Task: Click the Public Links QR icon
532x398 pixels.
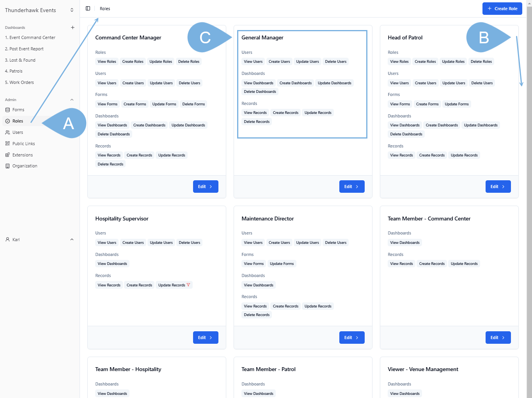Action: click(x=7, y=144)
